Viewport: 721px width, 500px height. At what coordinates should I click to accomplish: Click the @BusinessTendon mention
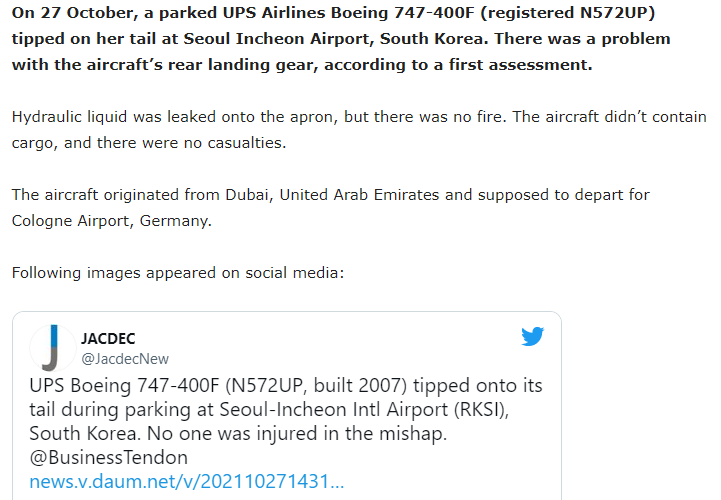108,458
